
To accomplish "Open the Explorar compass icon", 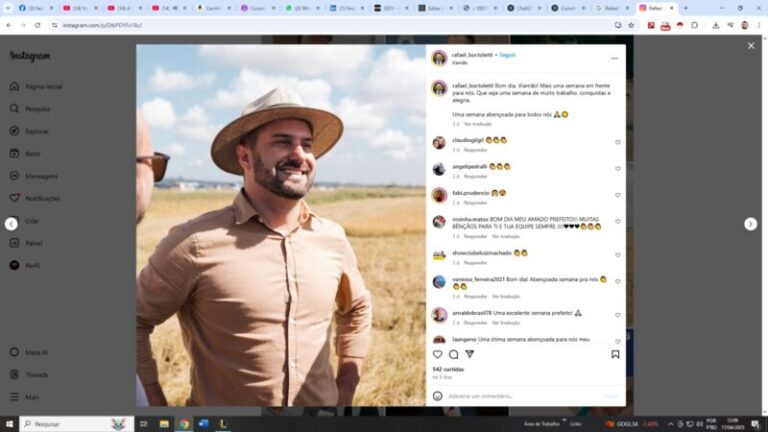I will pos(14,131).
